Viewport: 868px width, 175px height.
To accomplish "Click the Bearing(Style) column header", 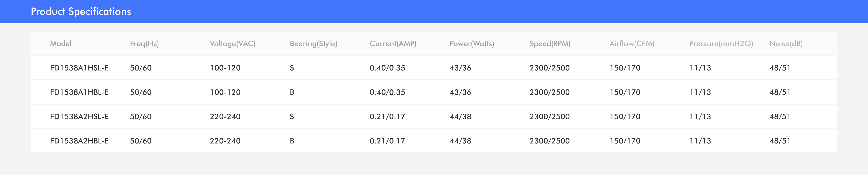I will coord(313,43).
